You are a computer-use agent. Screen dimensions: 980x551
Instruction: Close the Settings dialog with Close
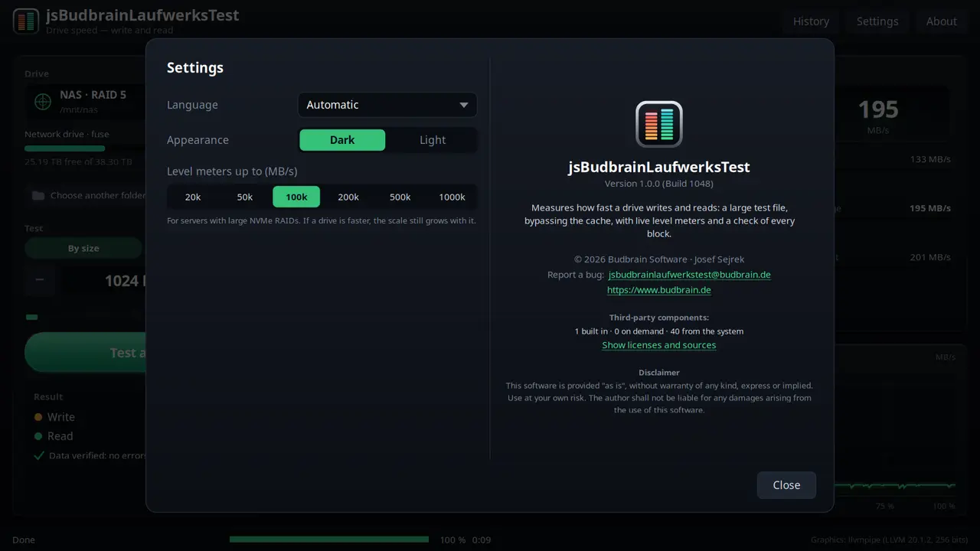[786, 485]
